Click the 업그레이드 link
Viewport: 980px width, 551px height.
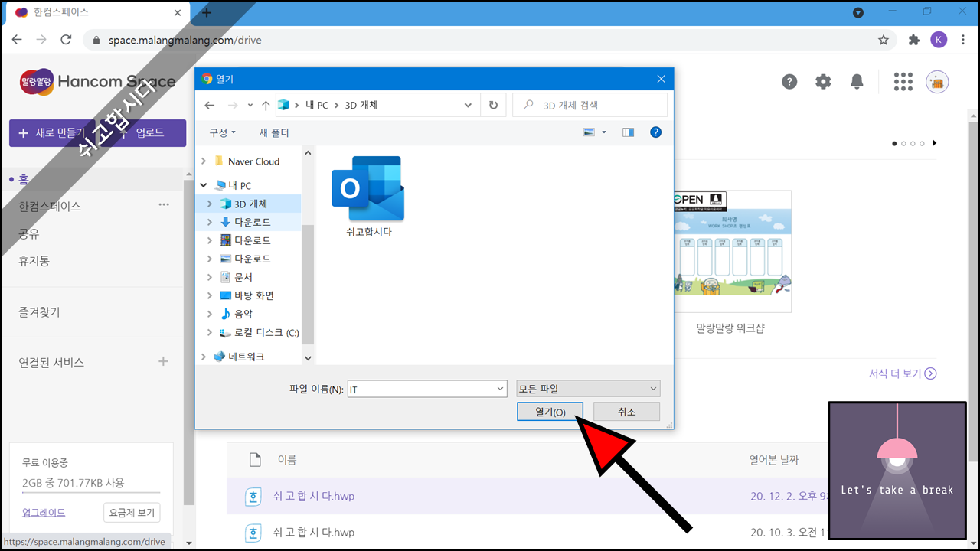(44, 512)
